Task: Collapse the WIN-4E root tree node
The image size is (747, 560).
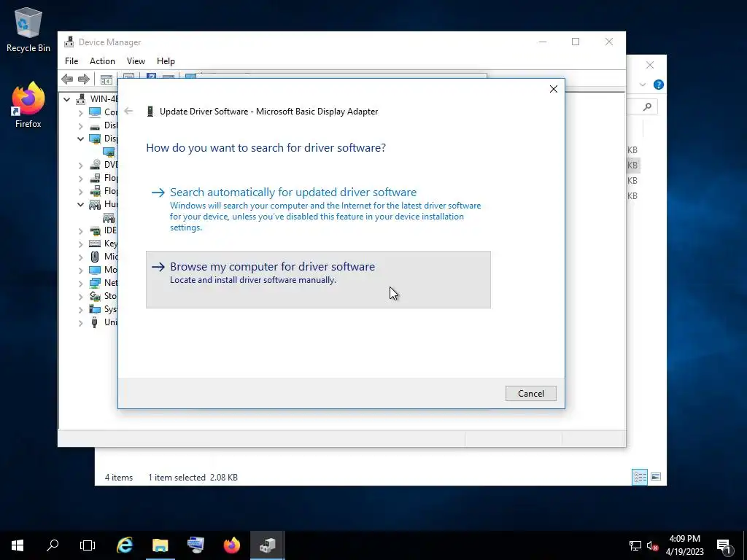Action: pos(66,99)
